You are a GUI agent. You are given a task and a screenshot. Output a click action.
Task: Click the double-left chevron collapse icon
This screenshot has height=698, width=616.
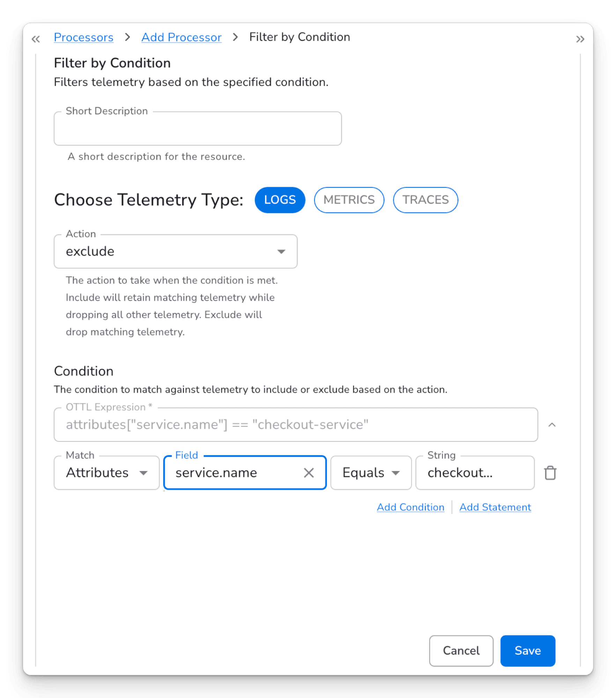pos(36,39)
